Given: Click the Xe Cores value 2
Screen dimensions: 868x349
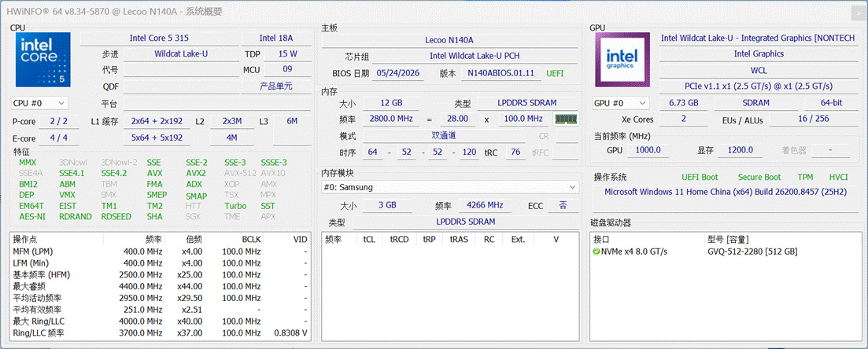Looking at the screenshot, I should pyautogui.click(x=684, y=119).
